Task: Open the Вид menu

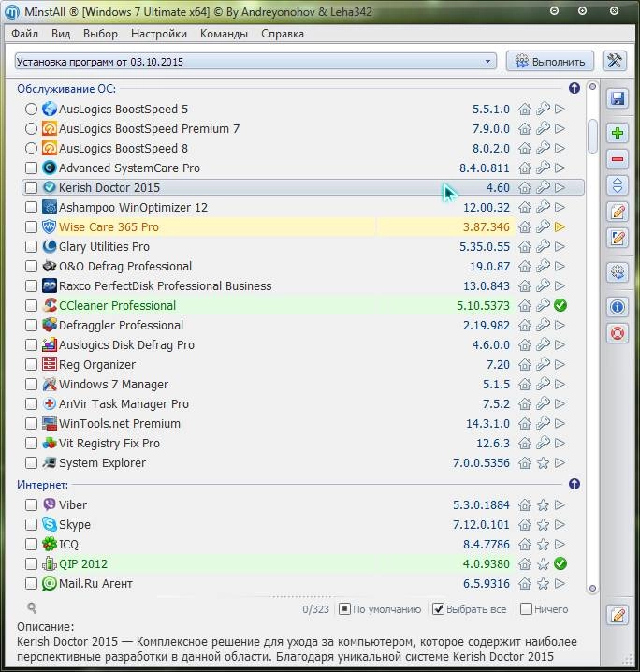Action: click(x=61, y=34)
